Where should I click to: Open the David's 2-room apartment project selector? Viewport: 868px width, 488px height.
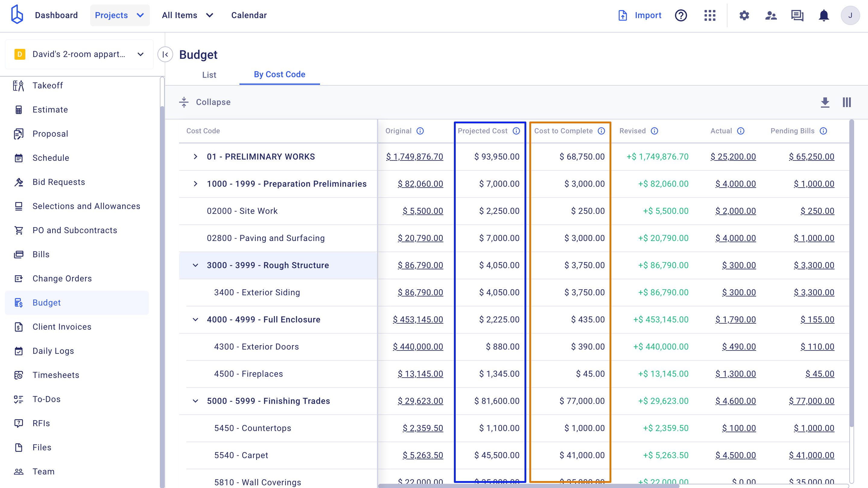tap(80, 54)
